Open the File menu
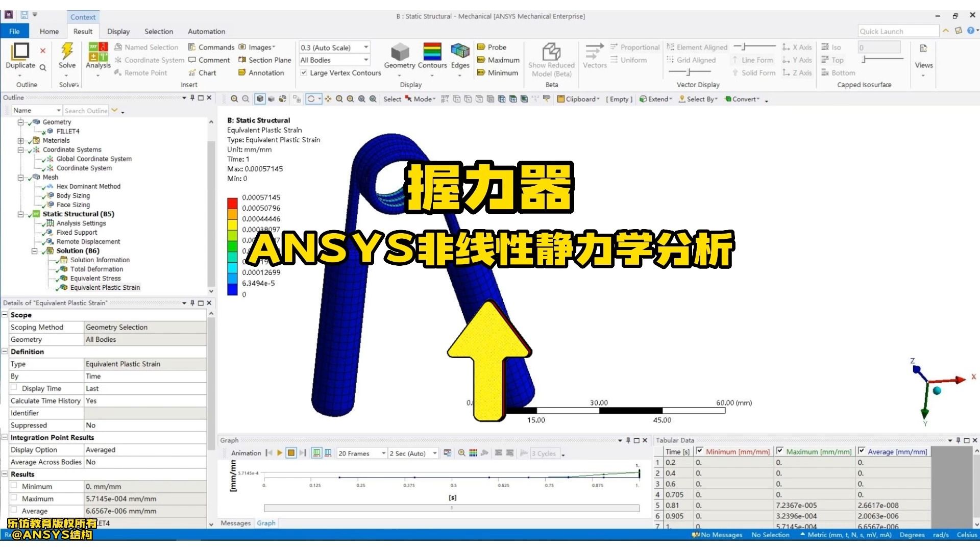Viewport: 980px width, 551px height. (x=14, y=31)
